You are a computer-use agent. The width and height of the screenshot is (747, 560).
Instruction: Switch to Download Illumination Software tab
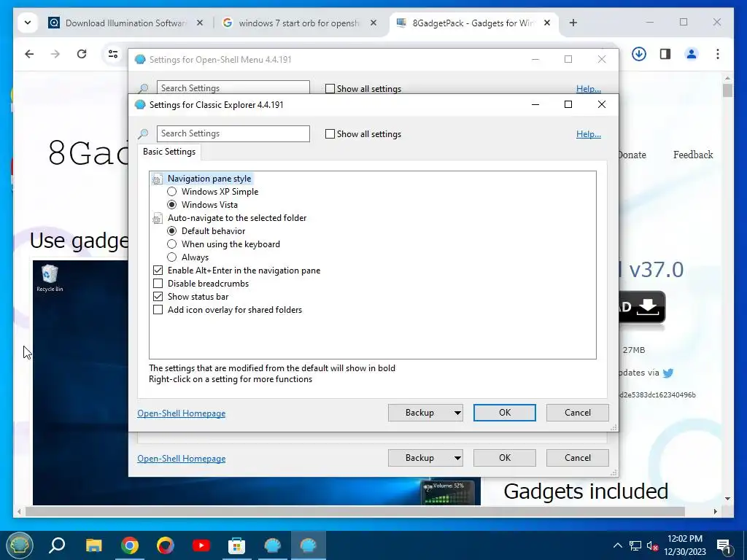click(x=125, y=23)
